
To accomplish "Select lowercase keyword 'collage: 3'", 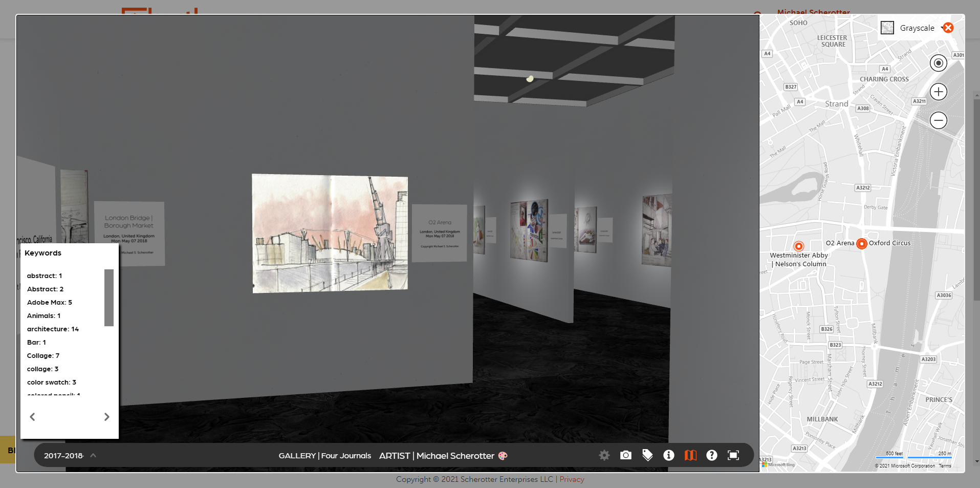I will (42, 369).
